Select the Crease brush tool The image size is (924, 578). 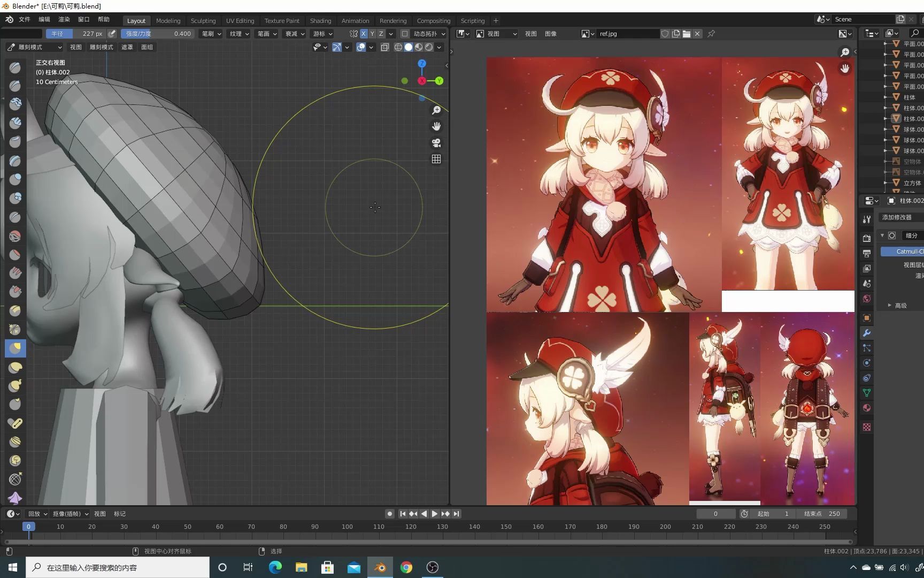[x=15, y=217]
